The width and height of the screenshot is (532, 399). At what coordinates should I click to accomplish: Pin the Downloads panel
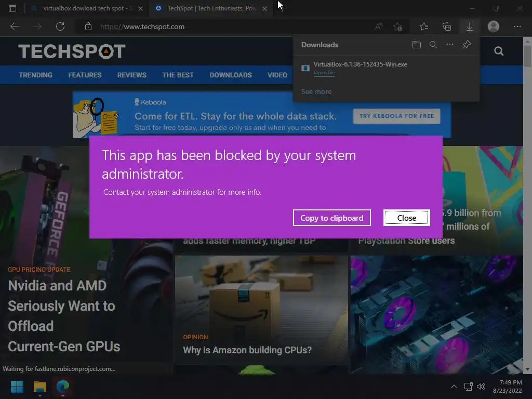[x=467, y=45]
